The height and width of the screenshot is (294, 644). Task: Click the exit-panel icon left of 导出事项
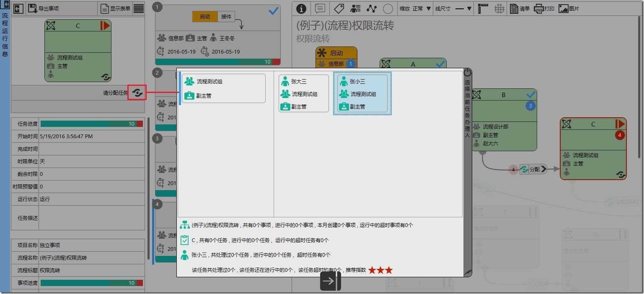coord(18,8)
